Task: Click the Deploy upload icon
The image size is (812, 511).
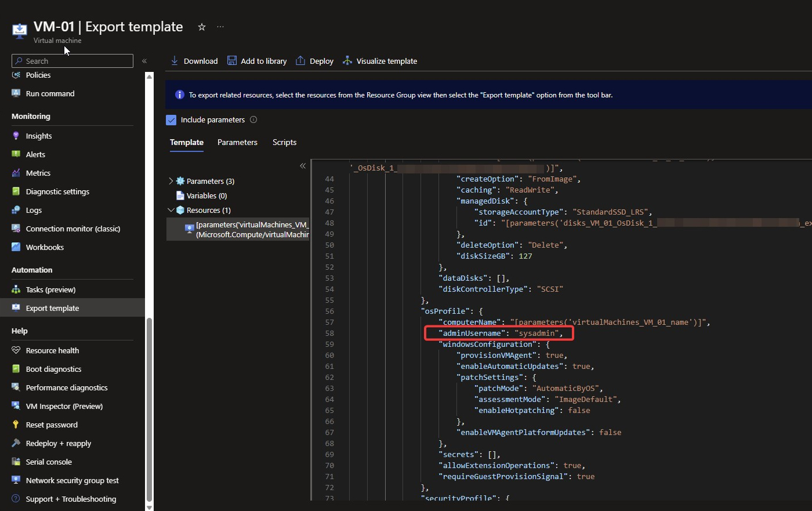Action: pos(300,61)
